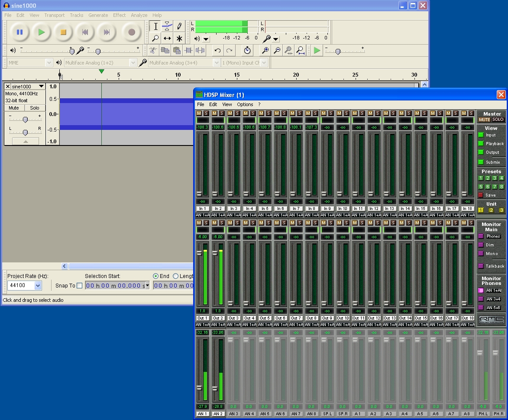Open the MME audio host dropdown
508x420 pixels.
[49, 62]
